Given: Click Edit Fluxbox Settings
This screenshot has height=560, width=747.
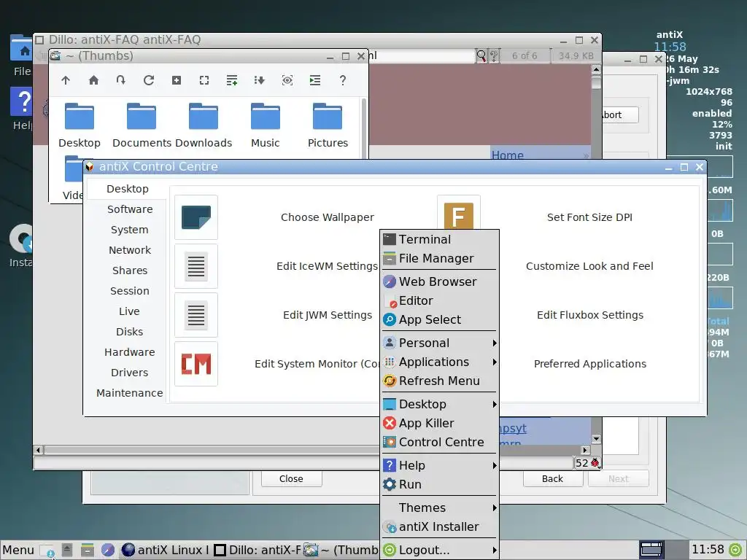Looking at the screenshot, I should (589, 316).
